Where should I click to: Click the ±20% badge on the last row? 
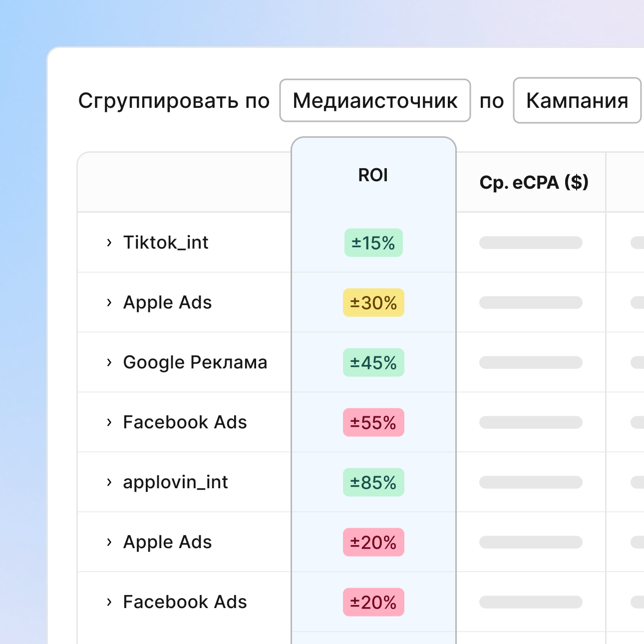[x=373, y=602]
